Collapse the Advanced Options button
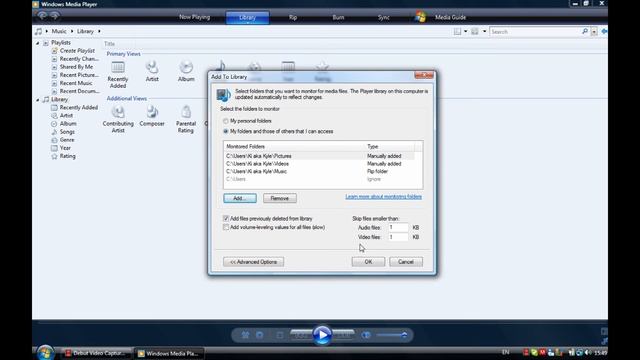 point(253,262)
